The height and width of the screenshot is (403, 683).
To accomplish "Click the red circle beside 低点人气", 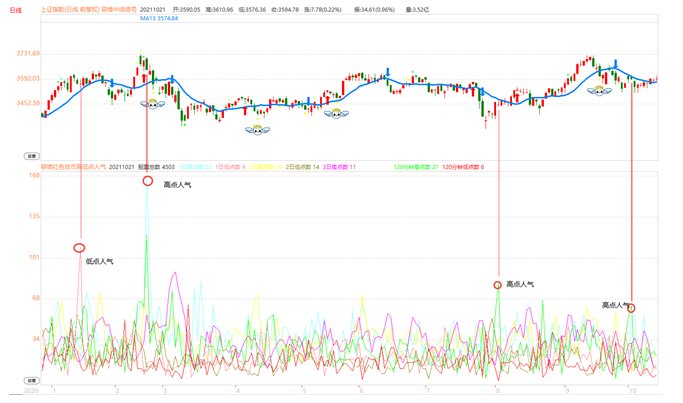I will [x=79, y=248].
